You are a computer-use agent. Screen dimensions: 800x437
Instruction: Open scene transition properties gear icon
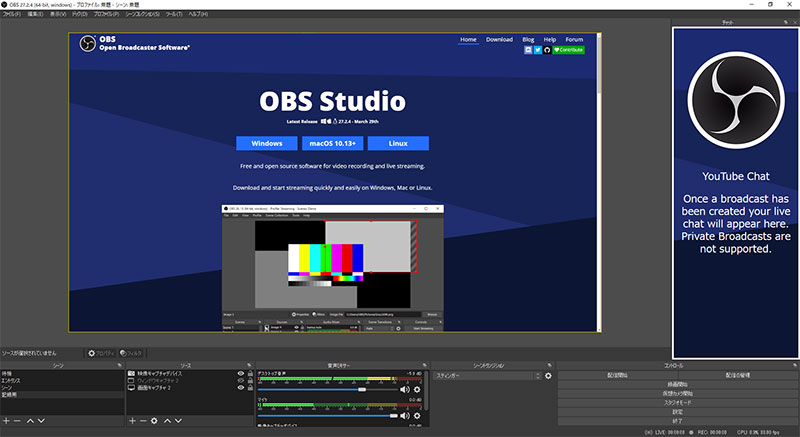548,376
